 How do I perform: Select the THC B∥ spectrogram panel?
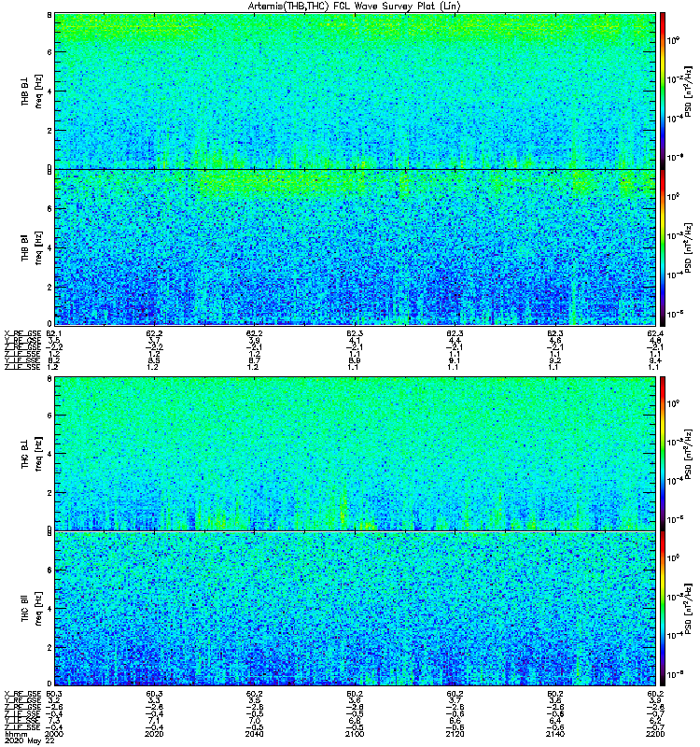coord(356,609)
